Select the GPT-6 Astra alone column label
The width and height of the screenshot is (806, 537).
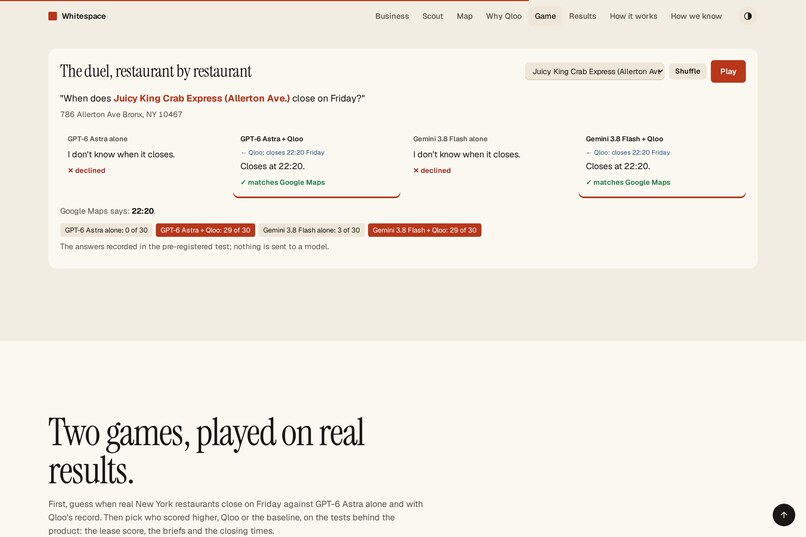point(98,139)
